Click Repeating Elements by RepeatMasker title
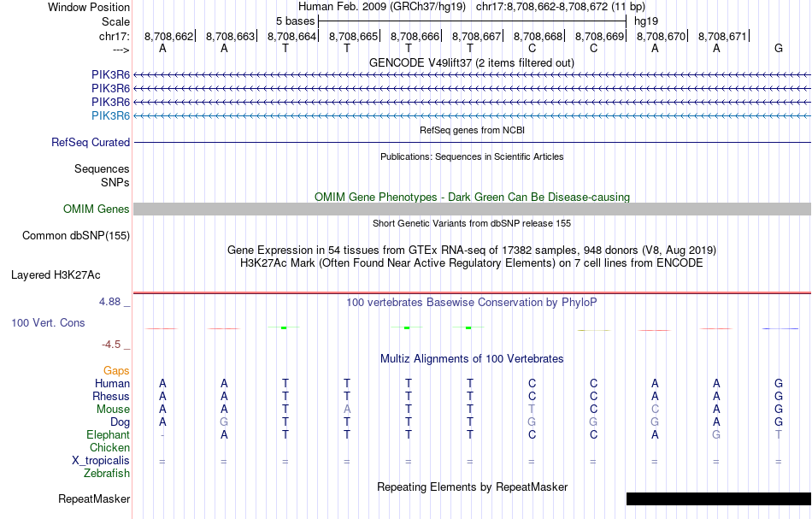The height and width of the screenshot is (519, 812). [472, 487]
